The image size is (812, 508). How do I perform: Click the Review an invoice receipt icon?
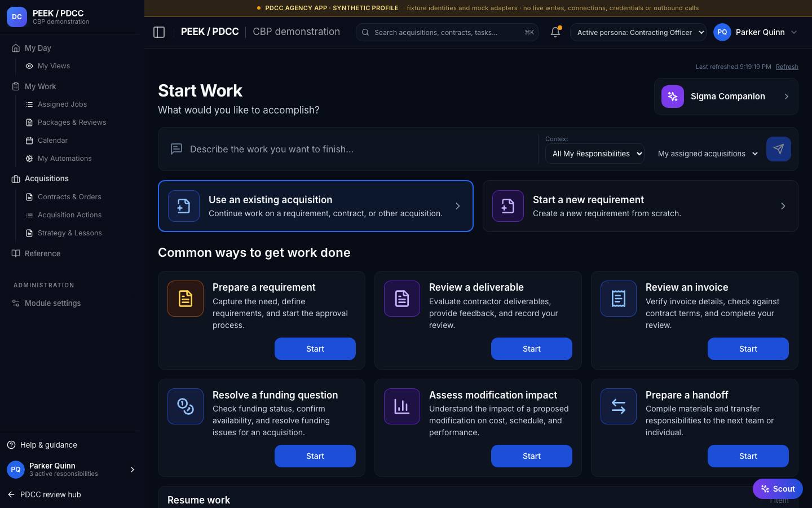coord(619,299)
